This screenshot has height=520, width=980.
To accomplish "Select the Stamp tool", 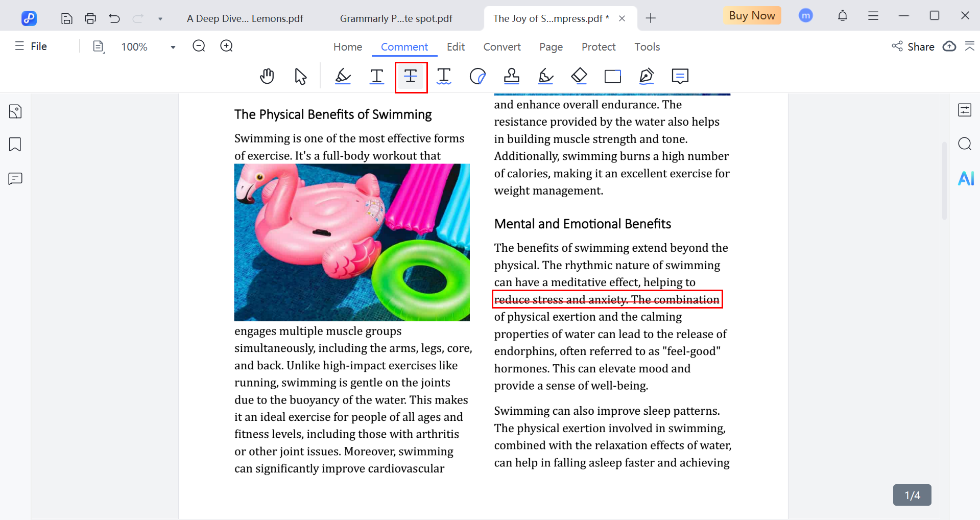I will coord(511,77).
